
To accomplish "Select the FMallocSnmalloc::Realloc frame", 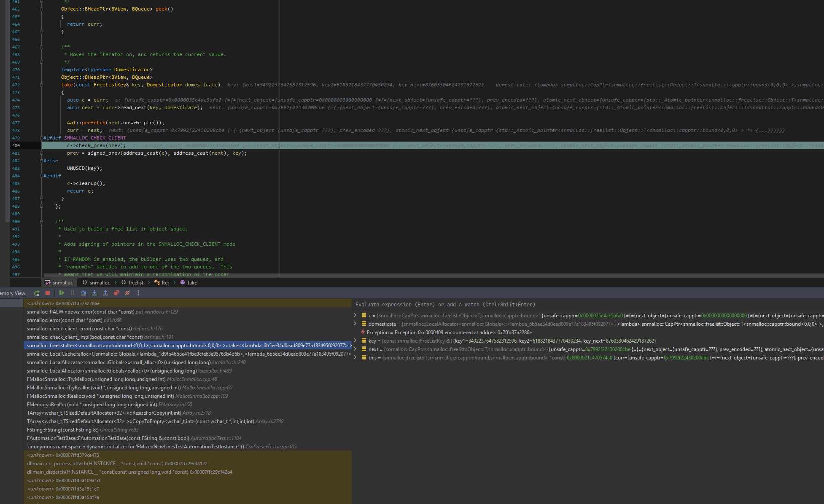I will (188, 396).
